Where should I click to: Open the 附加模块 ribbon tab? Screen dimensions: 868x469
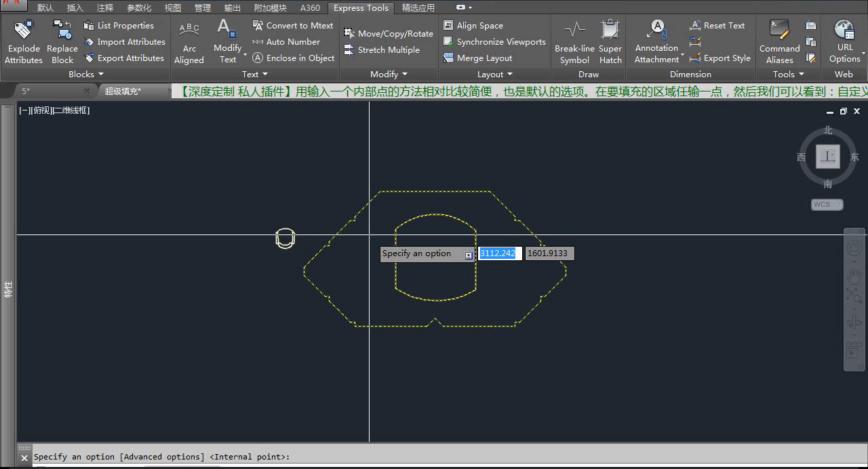(x=271, y=8)
